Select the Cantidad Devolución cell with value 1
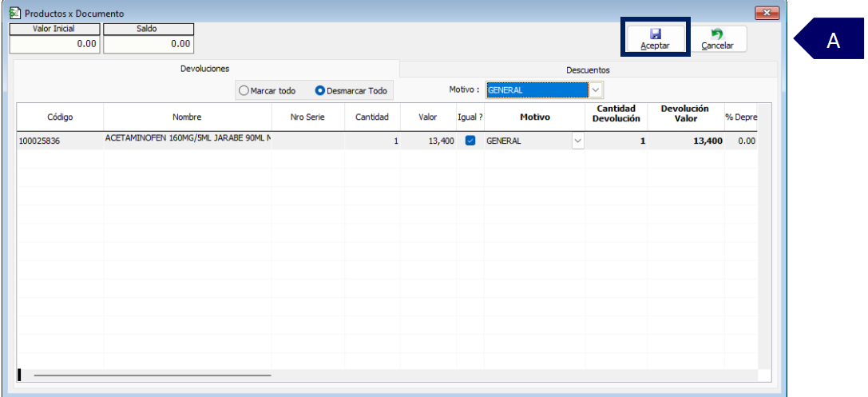This screenshot has width=868, height=397. (x=616, y=141)
